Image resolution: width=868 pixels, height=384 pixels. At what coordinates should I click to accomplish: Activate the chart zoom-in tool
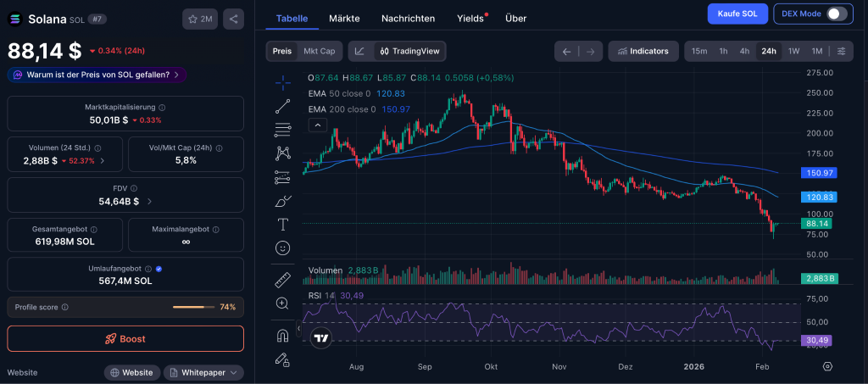pyautogui.click(x=283, y=303)
